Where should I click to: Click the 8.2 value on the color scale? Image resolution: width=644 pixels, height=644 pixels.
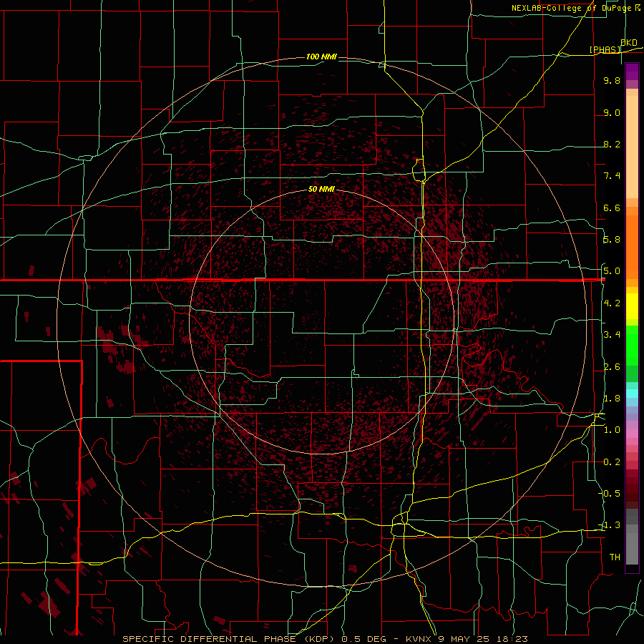pyautogui.click(x=612, y=144)
